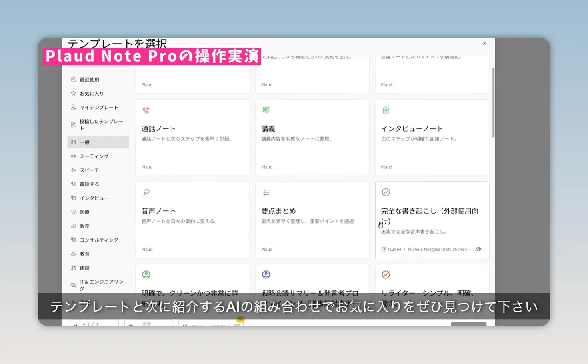
Task: Click description 次のステップが明確な面接ノート。
Action: 419,139
